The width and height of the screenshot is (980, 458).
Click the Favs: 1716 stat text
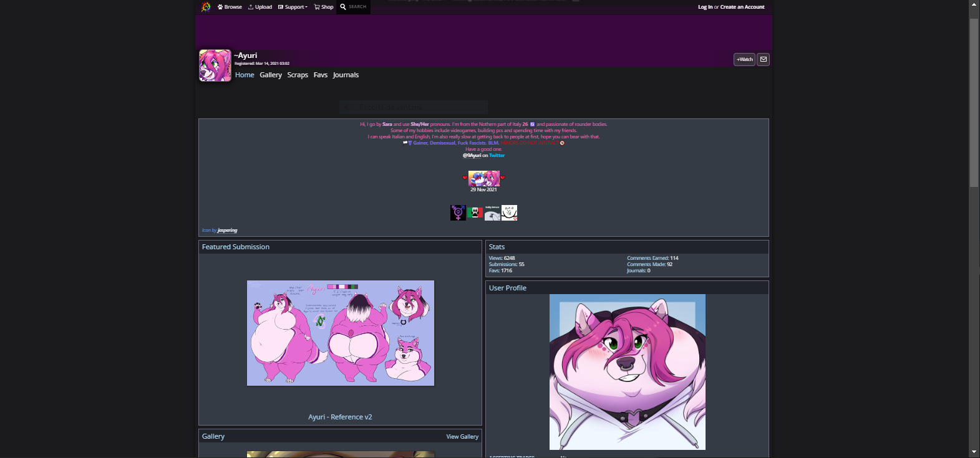500,270
